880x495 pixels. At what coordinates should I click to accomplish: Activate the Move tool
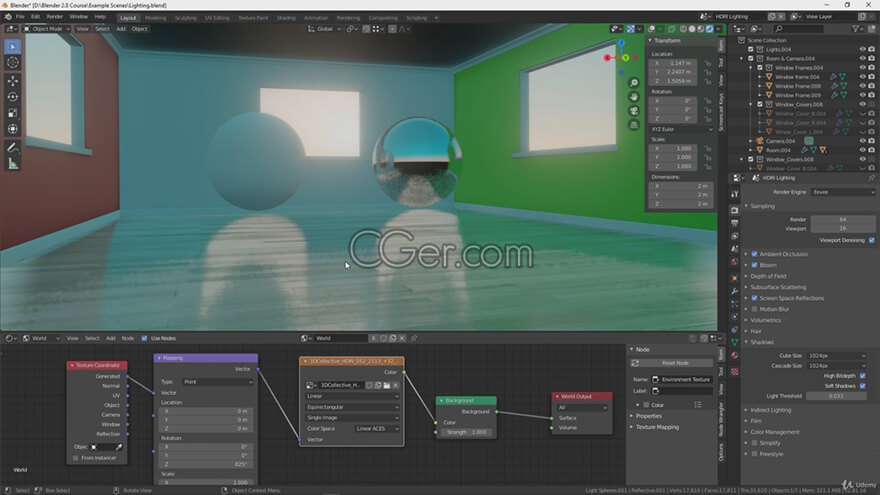(12, 81)
